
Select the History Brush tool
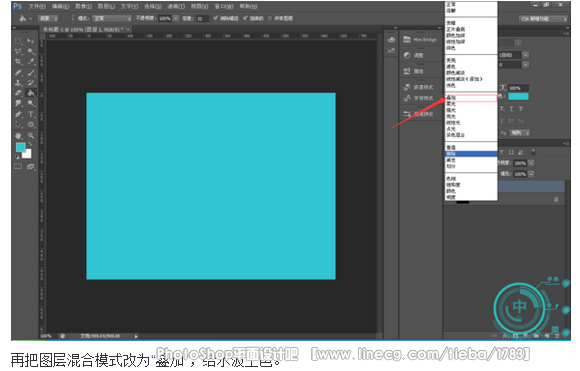[x=31, y=83]
